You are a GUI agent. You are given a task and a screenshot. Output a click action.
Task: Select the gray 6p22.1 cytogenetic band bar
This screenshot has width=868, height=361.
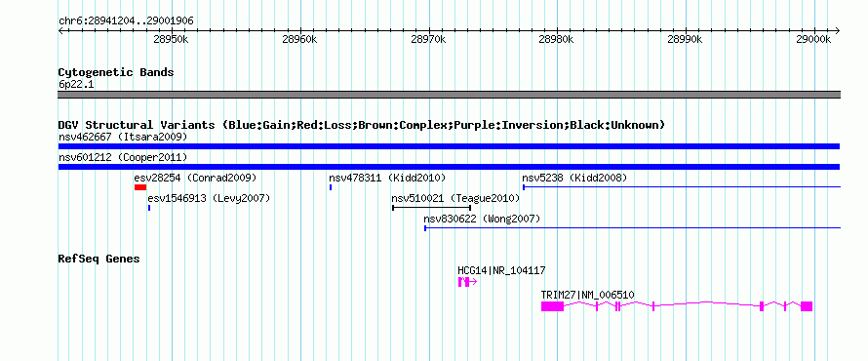(x=449, y=95)
